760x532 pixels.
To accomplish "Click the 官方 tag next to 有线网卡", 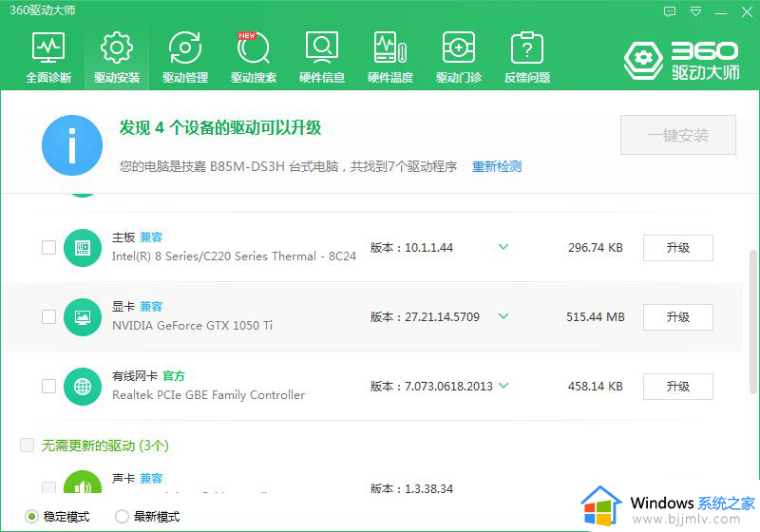I will 174,376.
